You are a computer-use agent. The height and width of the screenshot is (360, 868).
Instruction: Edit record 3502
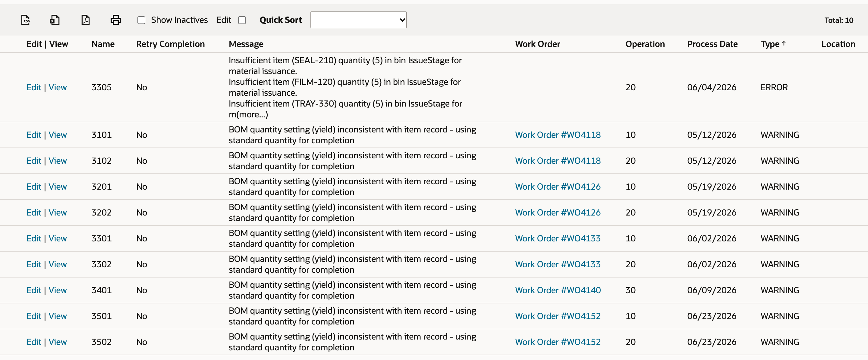click(x=34, y=342)
